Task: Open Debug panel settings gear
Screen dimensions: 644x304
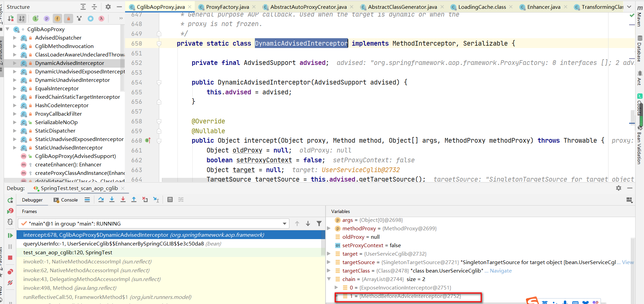Action: click(619, 188)
